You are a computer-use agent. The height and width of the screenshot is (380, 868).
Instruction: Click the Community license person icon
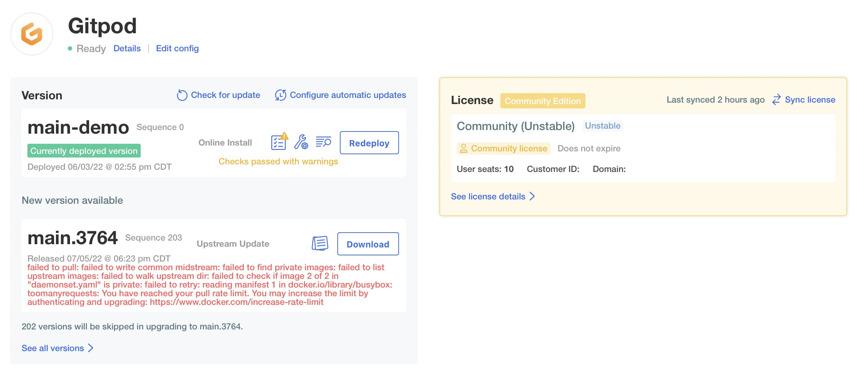(x=464, y=148)
